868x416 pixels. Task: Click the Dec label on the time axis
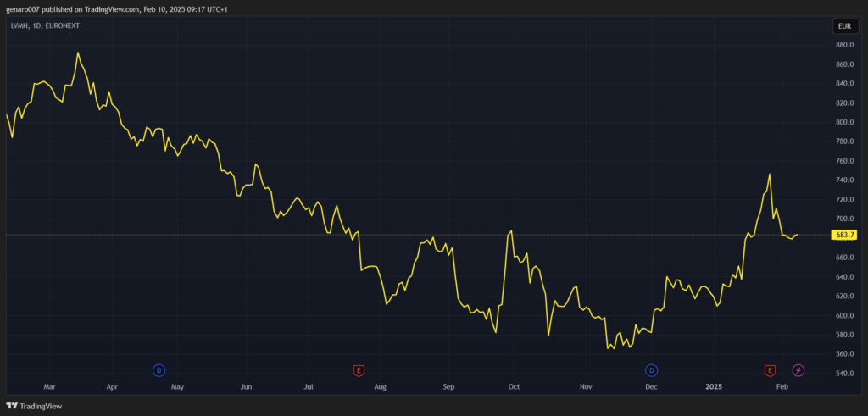[x=651, y=386]
